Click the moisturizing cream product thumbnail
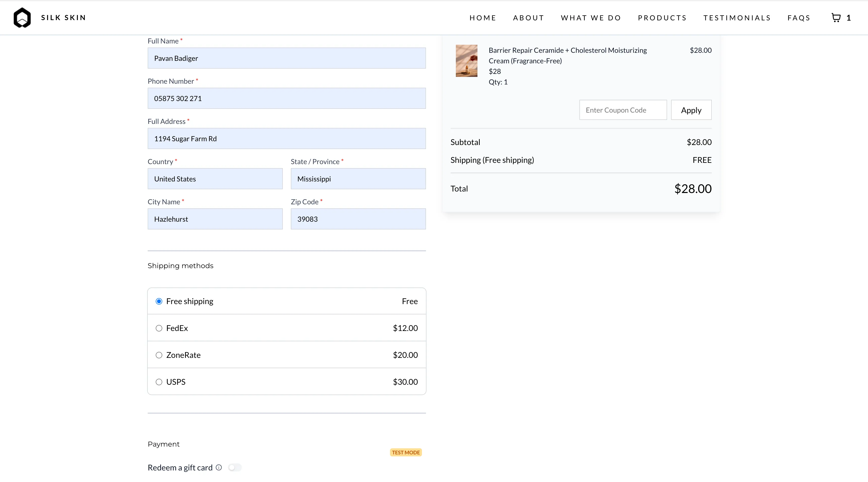 (466, 61)
